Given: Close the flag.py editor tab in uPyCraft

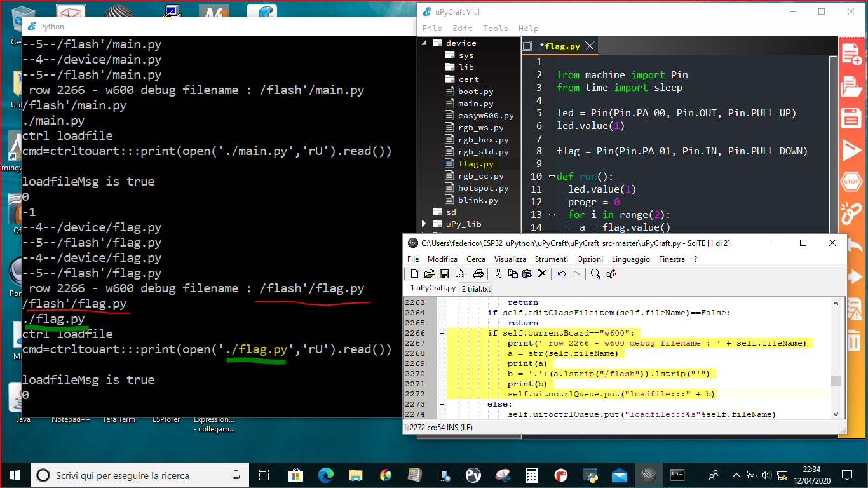Looking at the screenshot, I should click(590, 46).
